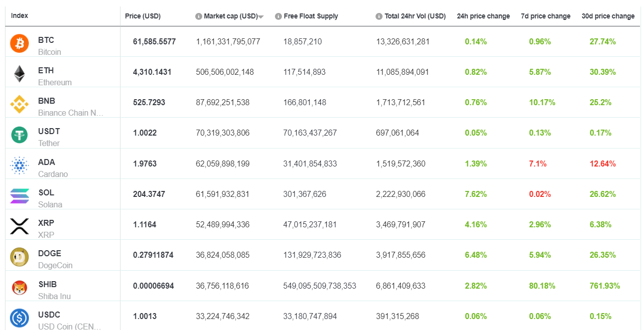The height and width of the screenshot is (330, 644).
Task: Click the Bitcoin name text
Action: pyautogui.click(x=50, y=52)
